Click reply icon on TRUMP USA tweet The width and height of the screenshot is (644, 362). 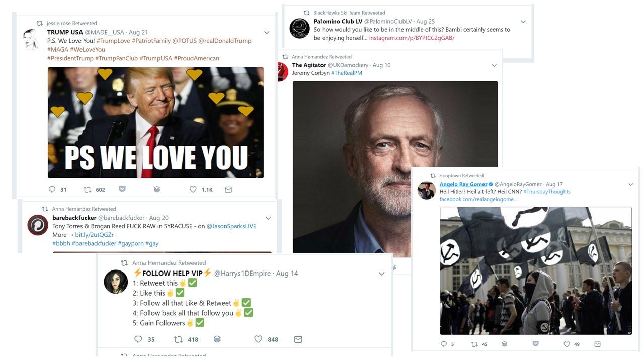(x=52, y=190)
